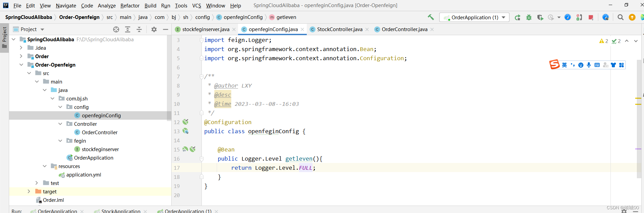Toggle code fold at line 16
The height and width of the screenshot is (213, 644).
point(201,159)
